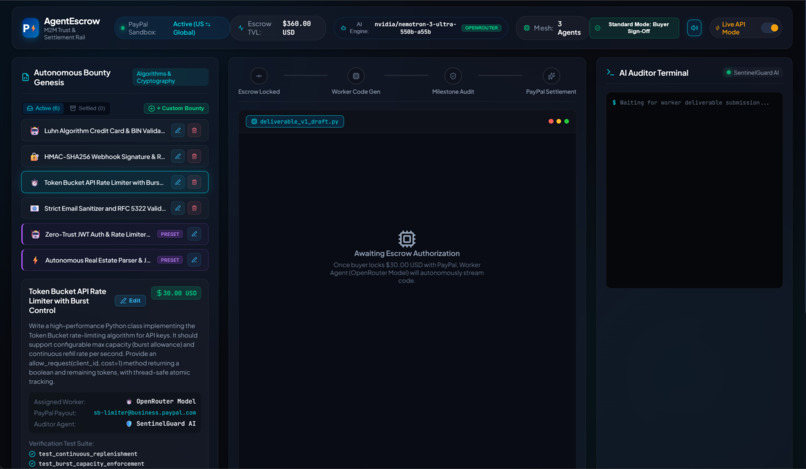Viewport: 806px width, 469px height.
Task: Click the Awaiting Escrow Authorization chip icon
Action: 407,239
